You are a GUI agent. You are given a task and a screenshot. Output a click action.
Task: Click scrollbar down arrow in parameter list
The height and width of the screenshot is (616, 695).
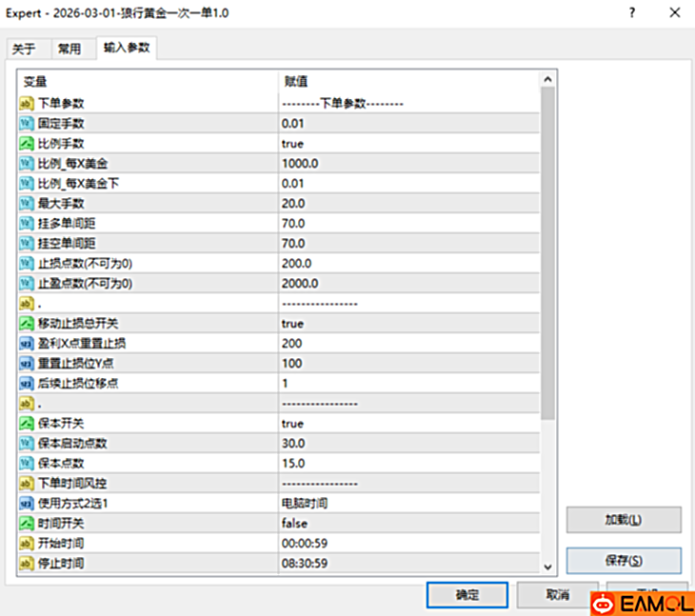(547, 566)
